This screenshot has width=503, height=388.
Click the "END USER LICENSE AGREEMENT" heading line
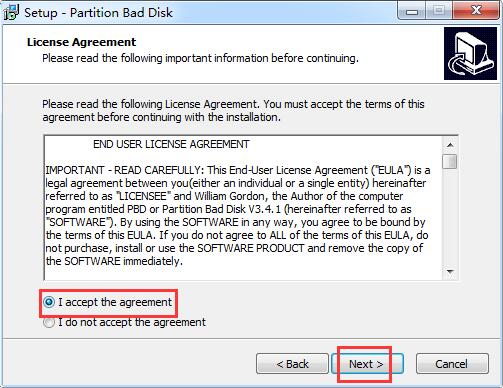(x=171, y=144)
